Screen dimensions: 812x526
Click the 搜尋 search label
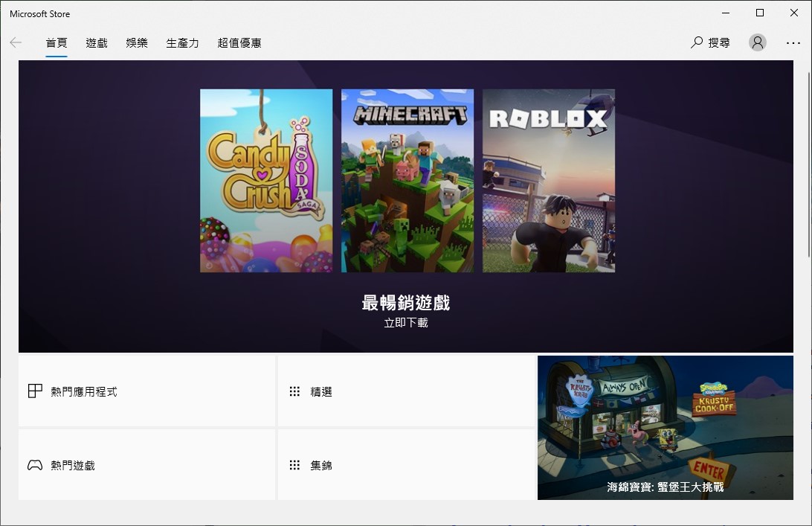[719, 42]
